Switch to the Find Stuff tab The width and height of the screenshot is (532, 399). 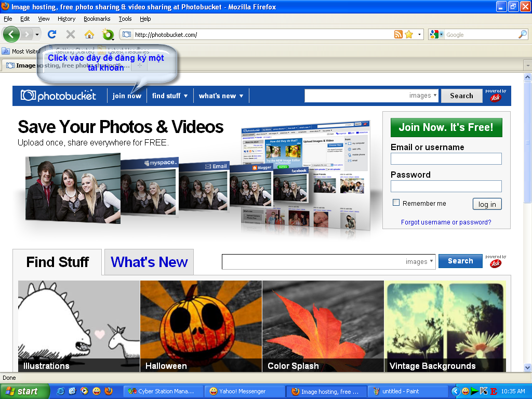pyautogui.click(x=57, y=262)
